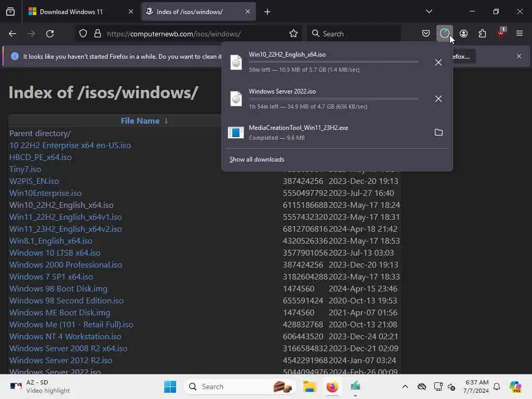Image resolution: width=532 pixels, height=399 pixels.
Task: Click the taskbar Search box
Action: click(x=240, y=387)
